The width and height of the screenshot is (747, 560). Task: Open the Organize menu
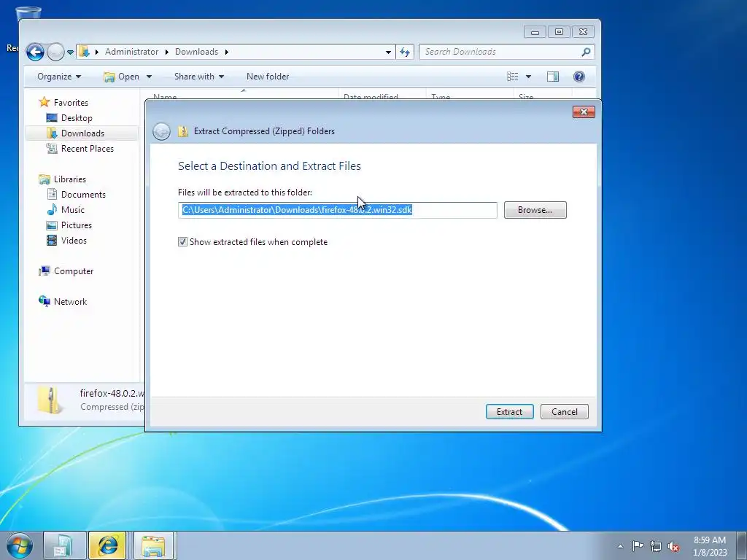[59, 77]
